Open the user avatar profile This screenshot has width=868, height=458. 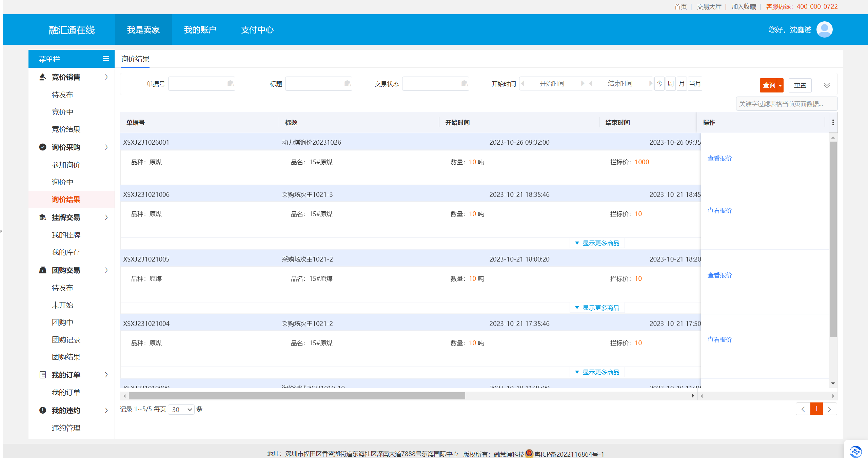click(x=825, y=29)
